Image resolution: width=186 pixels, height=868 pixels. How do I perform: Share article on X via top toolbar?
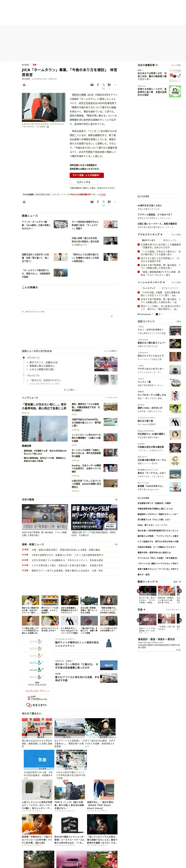(x=104, y=85)
